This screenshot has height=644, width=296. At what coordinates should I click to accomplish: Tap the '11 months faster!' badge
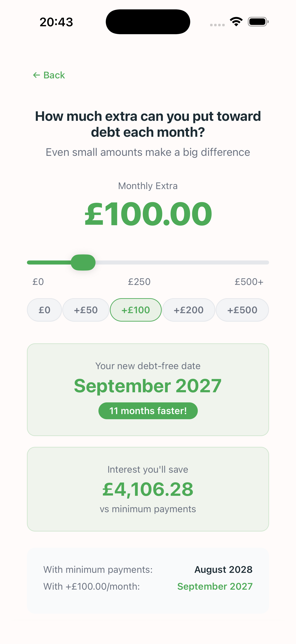[148, 411]
